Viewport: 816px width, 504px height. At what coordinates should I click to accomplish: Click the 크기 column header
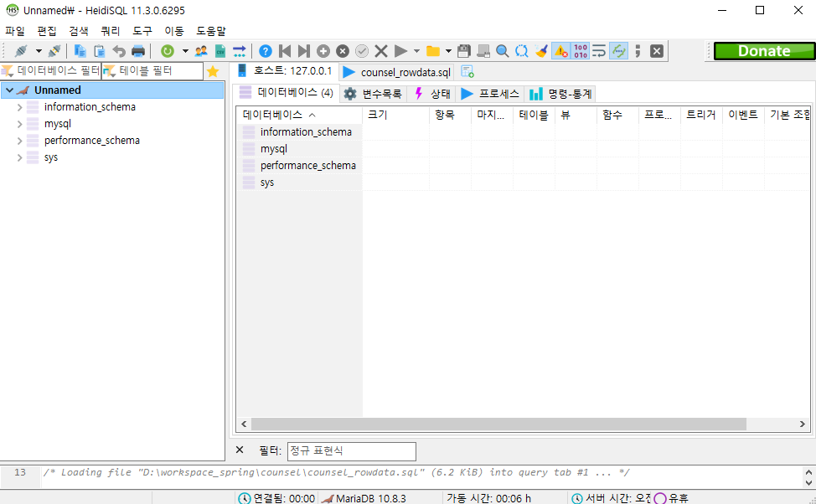(395, 115)
